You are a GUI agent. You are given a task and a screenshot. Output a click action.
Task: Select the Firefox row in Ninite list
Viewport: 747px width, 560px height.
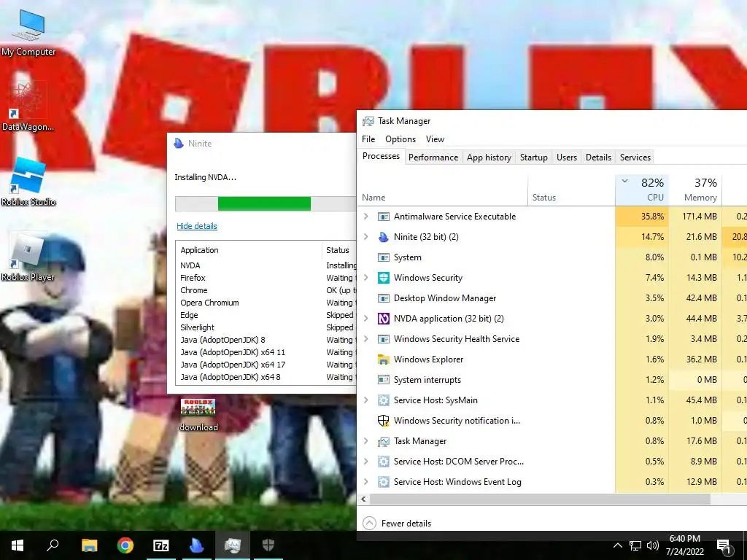pos(267,278)
